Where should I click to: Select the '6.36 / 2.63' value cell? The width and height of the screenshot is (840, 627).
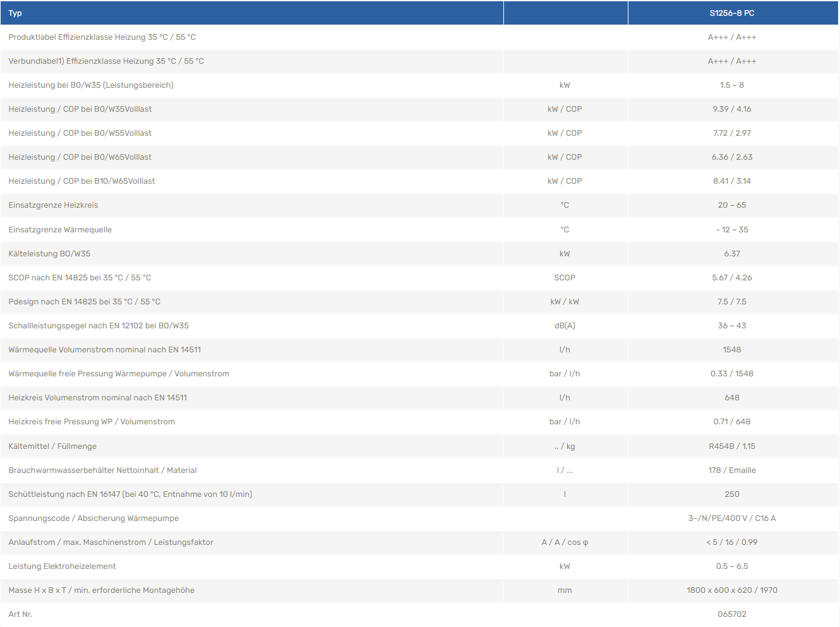coord(731,157)
